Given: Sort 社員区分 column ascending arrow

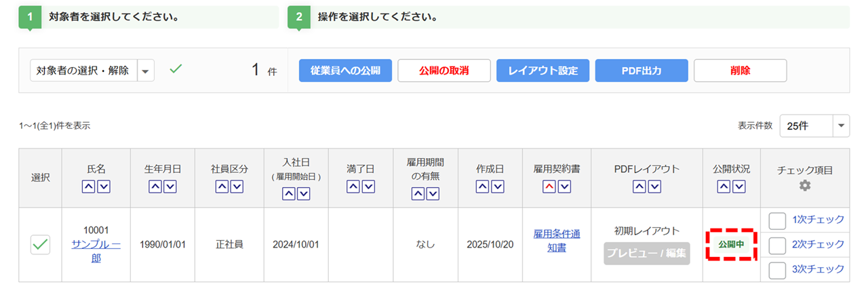Looking at the screenshot, I should tap(222, 186).
